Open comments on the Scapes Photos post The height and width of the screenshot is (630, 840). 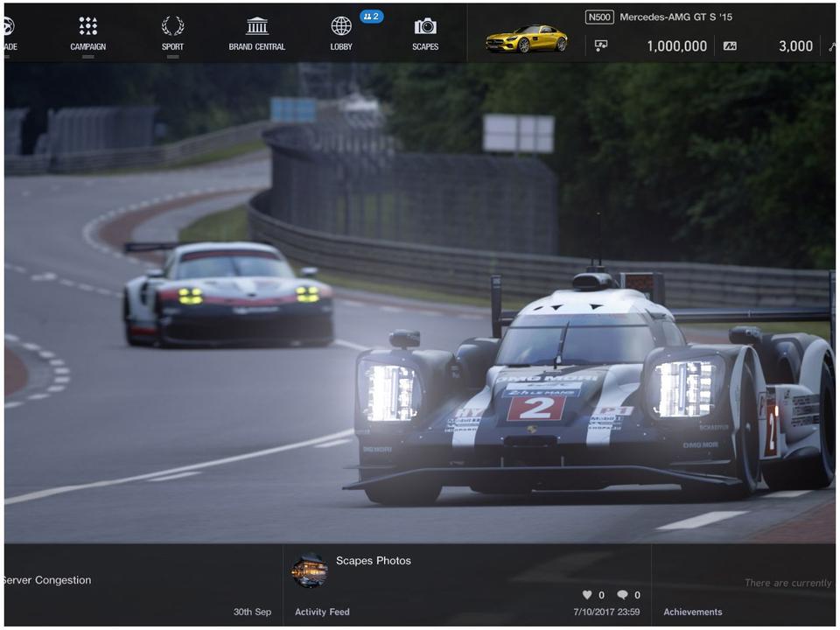[x=623, y=594]
